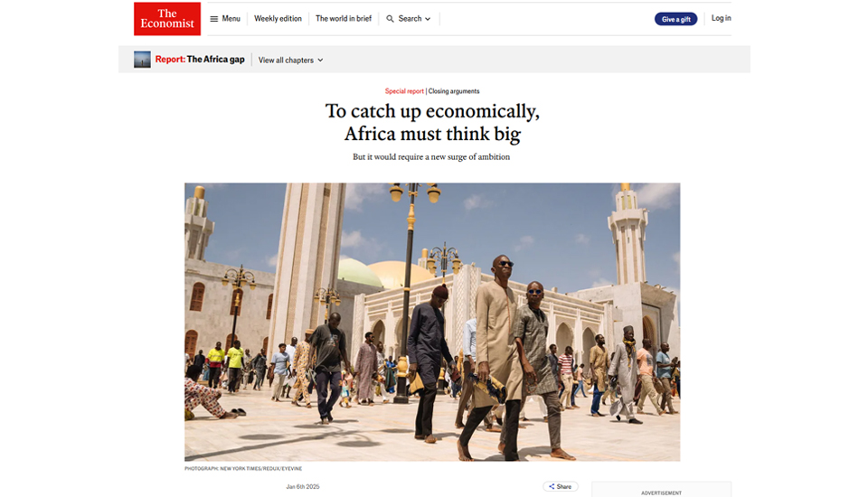Click the Share button label
This screenshot has width=868, height=497.
coord(564,486)
